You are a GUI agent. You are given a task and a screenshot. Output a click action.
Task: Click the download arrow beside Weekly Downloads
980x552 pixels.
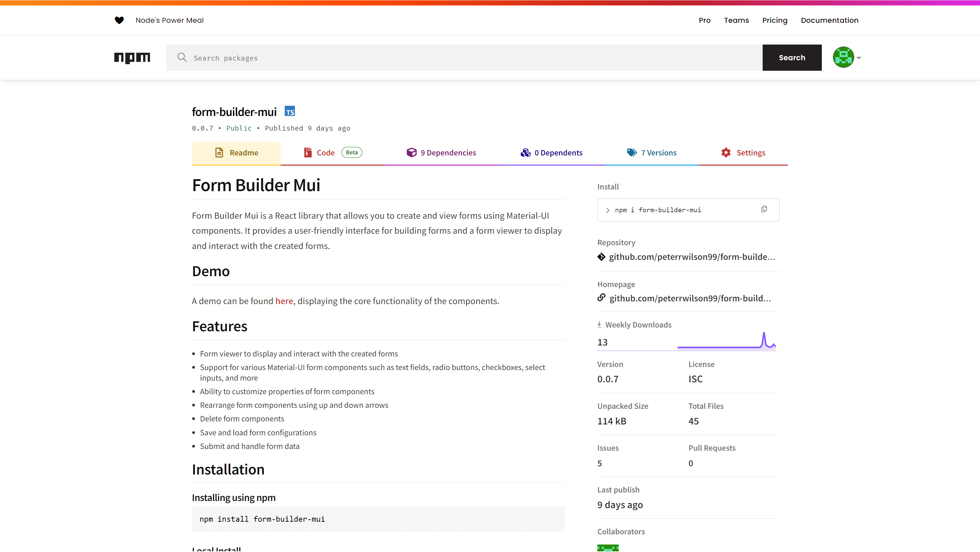pyautogui.click(x=600, y=324)
